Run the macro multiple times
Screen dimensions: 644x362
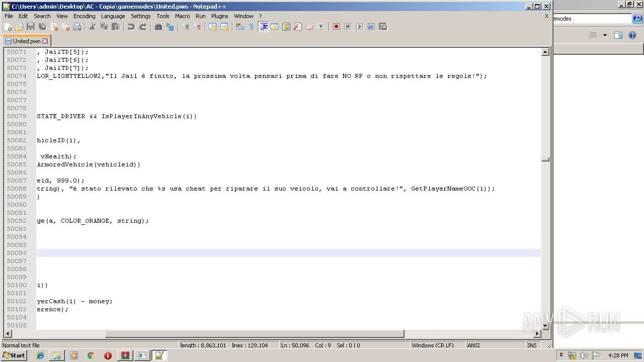coord(371,27)
